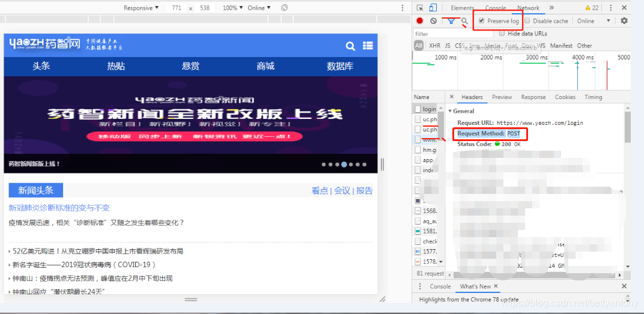Select the What's New drawer tab
The image size is (644, 314).
pos(476,286)
